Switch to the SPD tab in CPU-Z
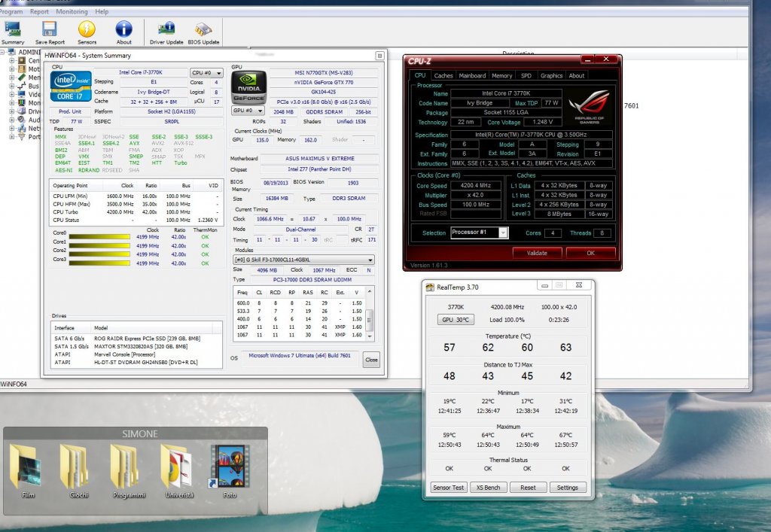771x532 pixels. [x=526, y=76]
